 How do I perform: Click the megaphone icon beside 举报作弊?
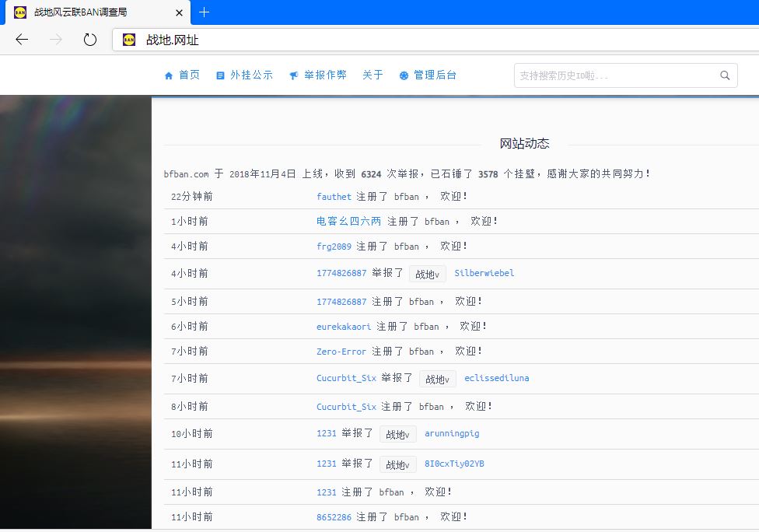pos(293,75)
